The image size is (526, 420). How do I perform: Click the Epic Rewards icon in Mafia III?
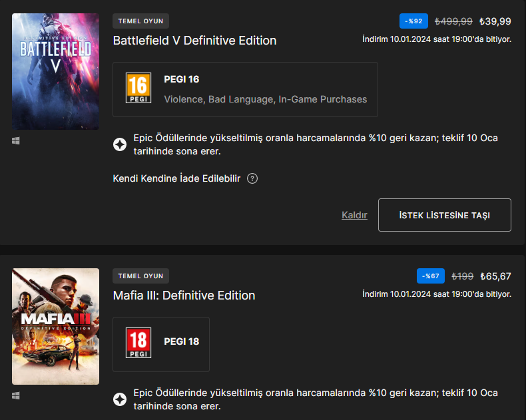pos(120,399)
